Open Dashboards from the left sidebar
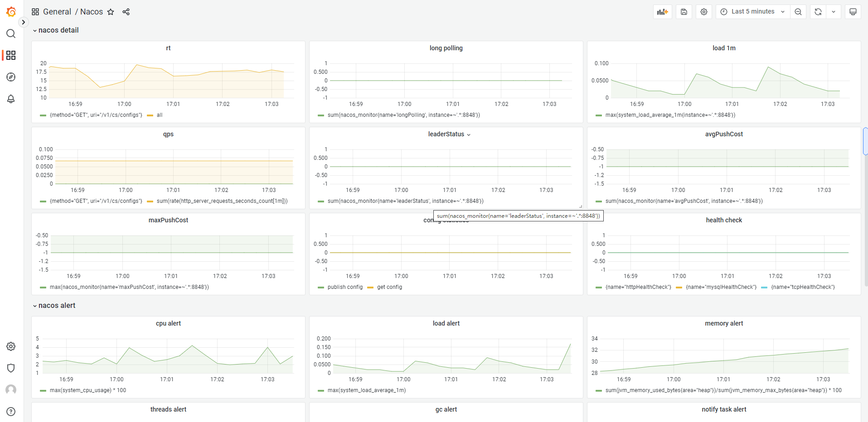 (11, 55)
